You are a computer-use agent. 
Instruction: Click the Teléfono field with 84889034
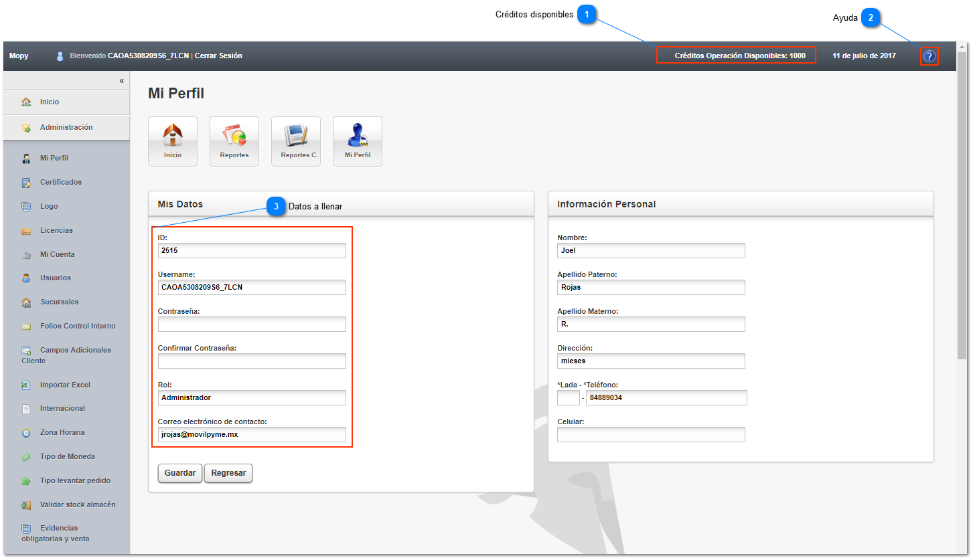(x=666, y=398)
